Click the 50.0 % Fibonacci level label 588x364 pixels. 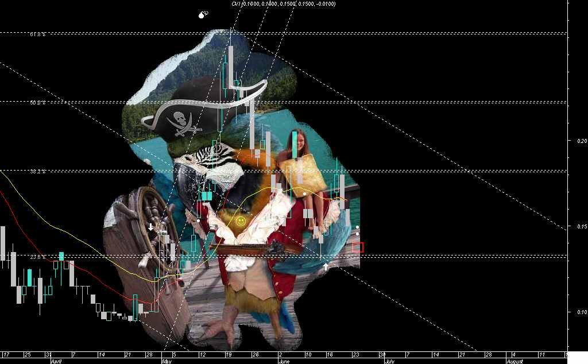(38, 102)
